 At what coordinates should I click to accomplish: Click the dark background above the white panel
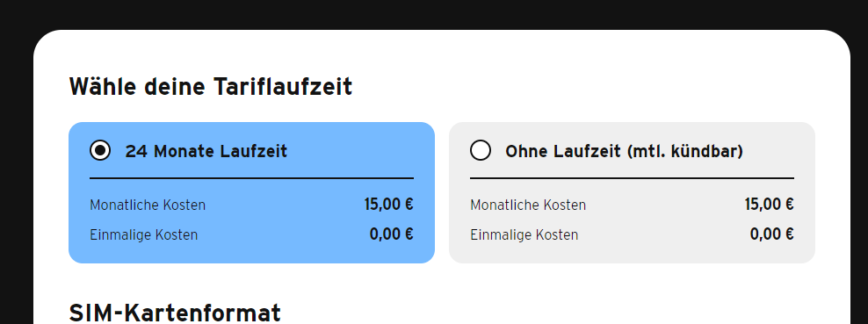tap(434, 14)
